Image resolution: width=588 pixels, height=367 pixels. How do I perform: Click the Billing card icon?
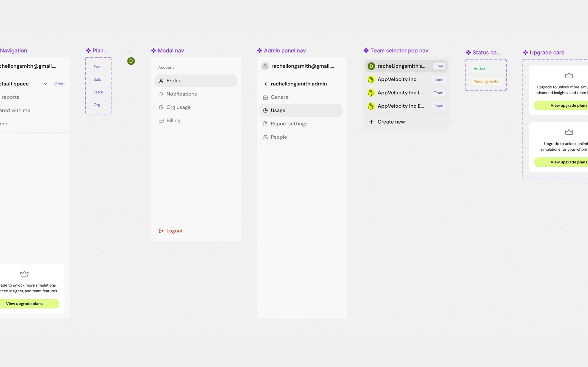point(161,121)
